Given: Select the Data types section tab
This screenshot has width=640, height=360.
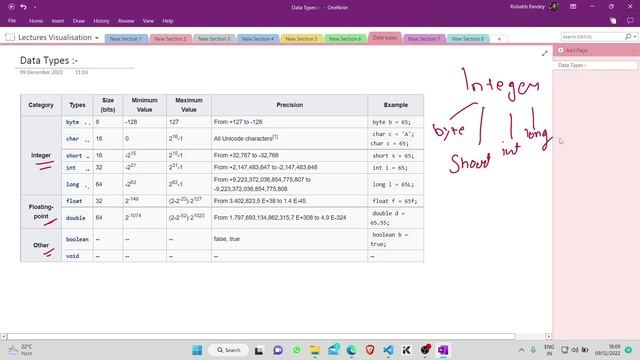Looking at the screenshot, I should pos(384,38).
